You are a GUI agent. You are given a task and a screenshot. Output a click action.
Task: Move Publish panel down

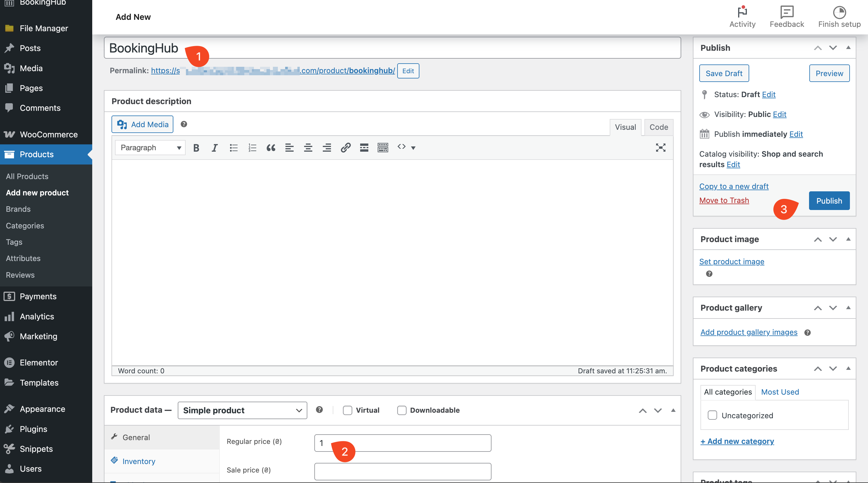[833, 48]
